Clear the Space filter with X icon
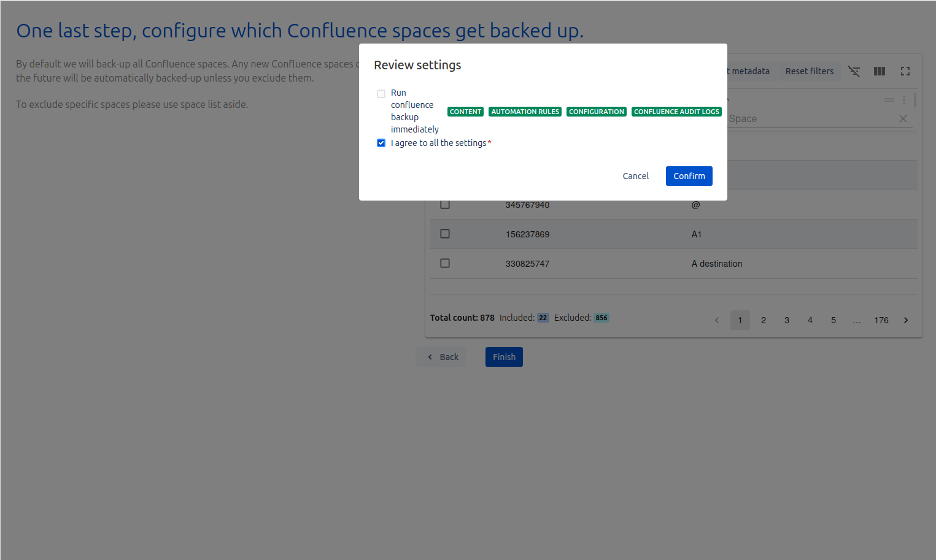The image size is (936, 560). coord(903,119)
